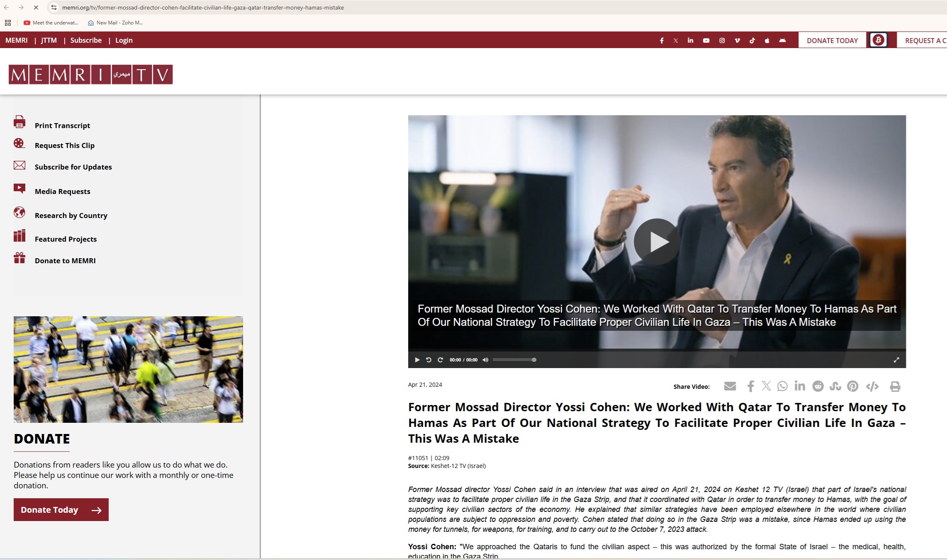This screenshot has height=560, width=947.
Task: Go back in browser history
Action: 7,7
